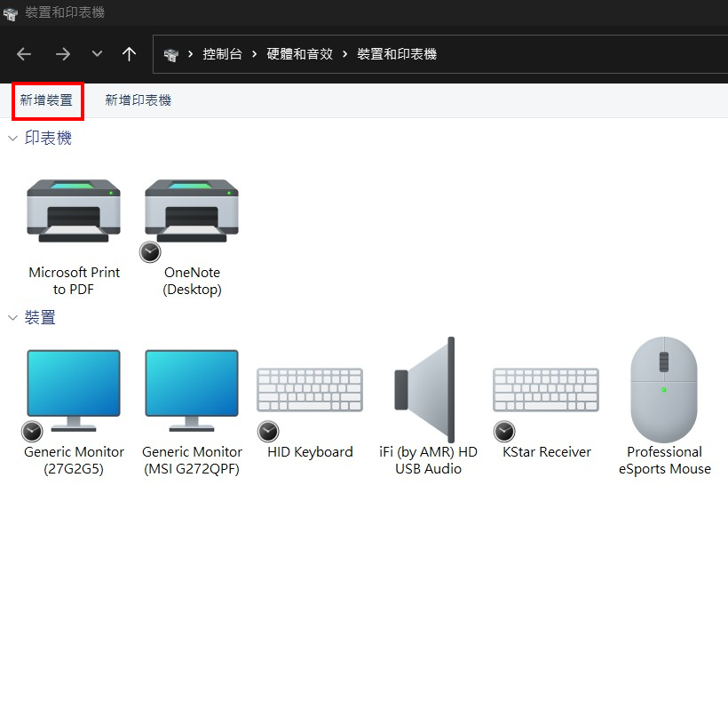The height and width of the screenshot is (724, 728).
Task: Collapse the 印表機 section chevron
Action: (13, 139)
